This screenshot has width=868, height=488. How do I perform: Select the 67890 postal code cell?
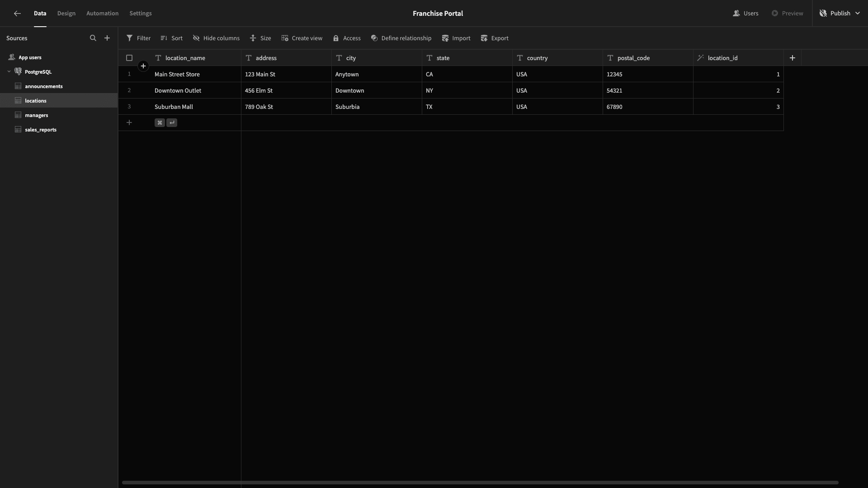pos(648,107)
